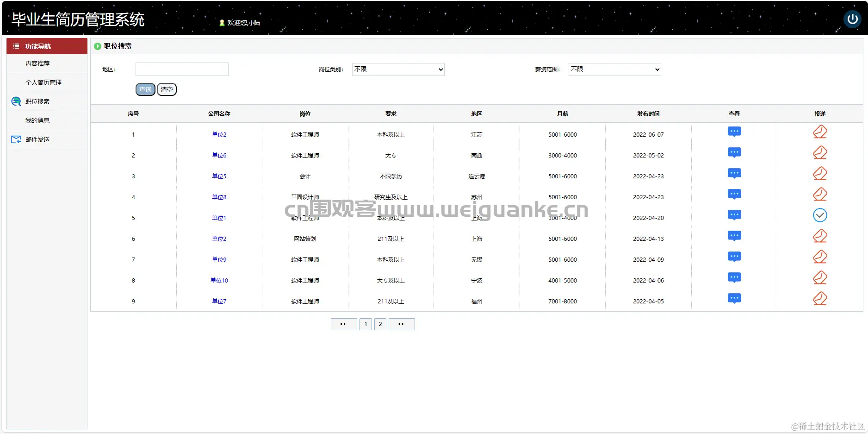This screenshot has width=868, height=434.
Task: Open 单位5 company link
Action: [x=219, y=176]
